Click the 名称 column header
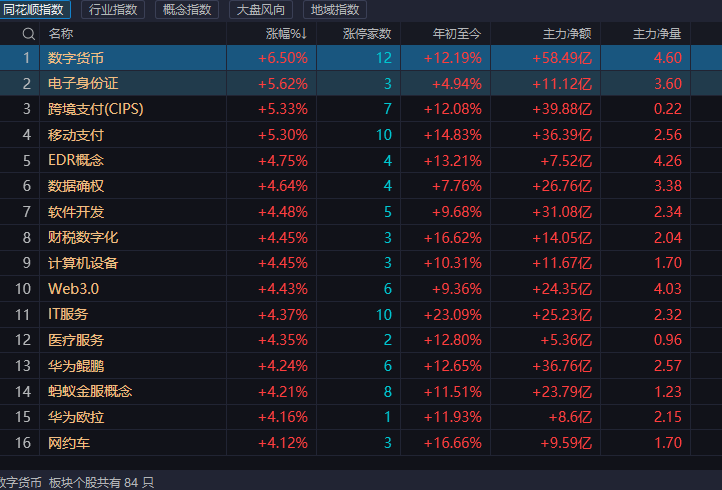The height and width of the screenshot is (490, 722). [x=61, y=34]
